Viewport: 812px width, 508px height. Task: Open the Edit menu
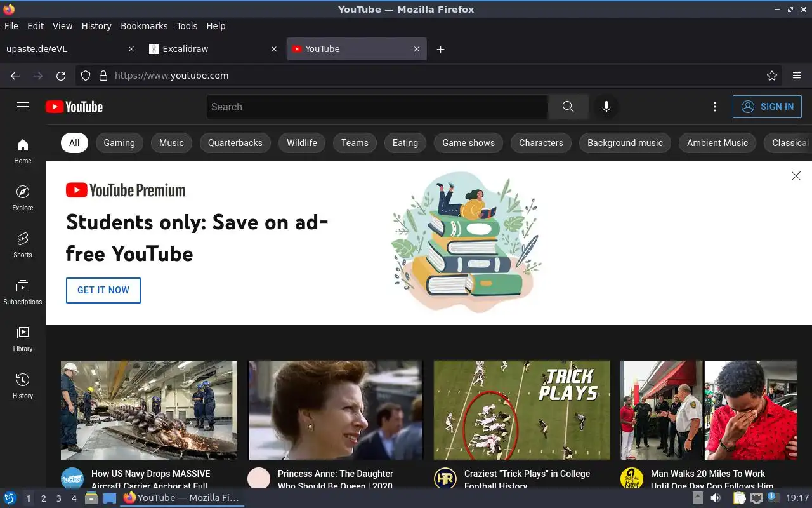pyautogui.click(x=36, y=26)
